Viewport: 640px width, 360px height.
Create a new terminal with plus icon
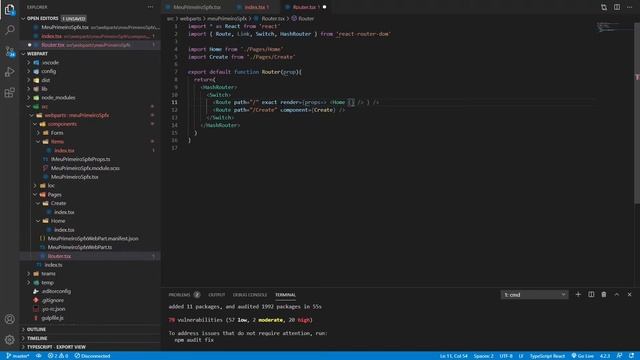(578, 294)
